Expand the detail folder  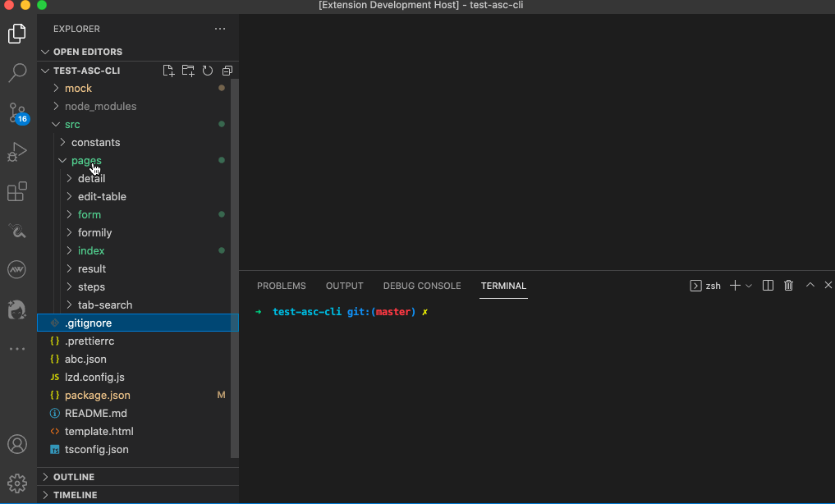click(134, 179)
